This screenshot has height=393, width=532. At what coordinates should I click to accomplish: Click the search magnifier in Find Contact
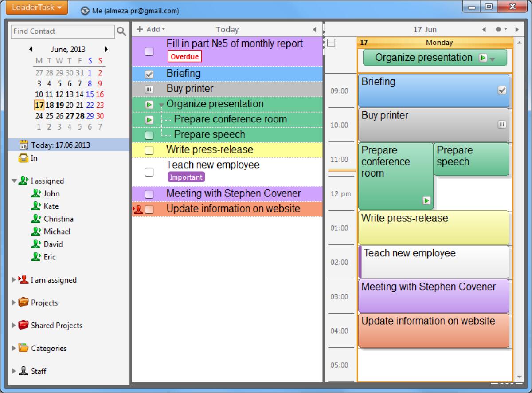coord(121,31)
